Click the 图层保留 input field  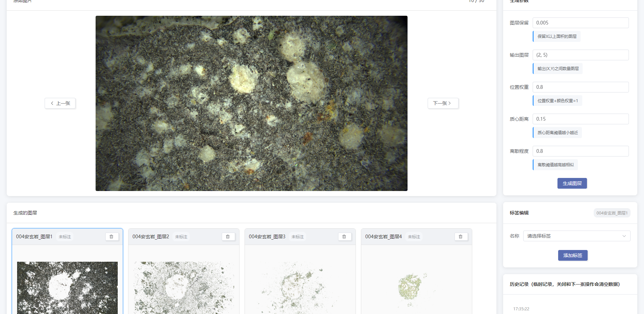580,23
